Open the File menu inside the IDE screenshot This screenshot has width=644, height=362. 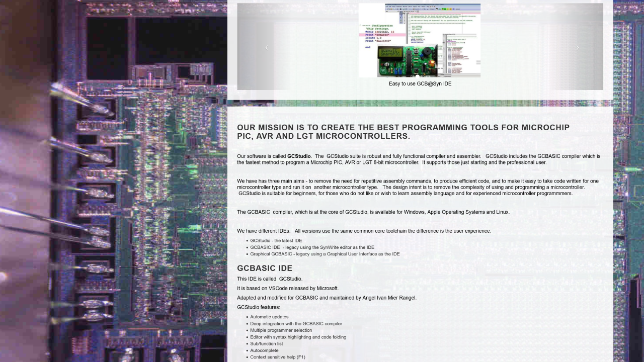pos(387,7)
